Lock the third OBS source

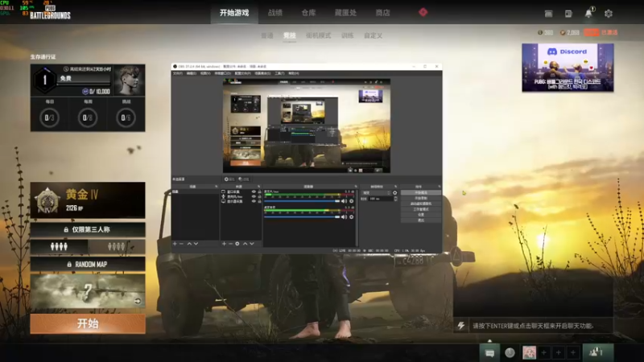click(259, 202)
